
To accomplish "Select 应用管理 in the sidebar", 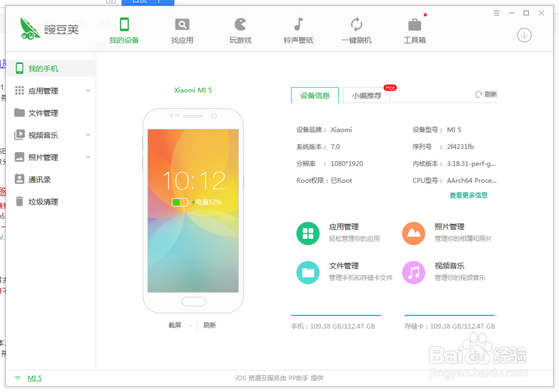I will pyautogui.click(x=51, y=91).
